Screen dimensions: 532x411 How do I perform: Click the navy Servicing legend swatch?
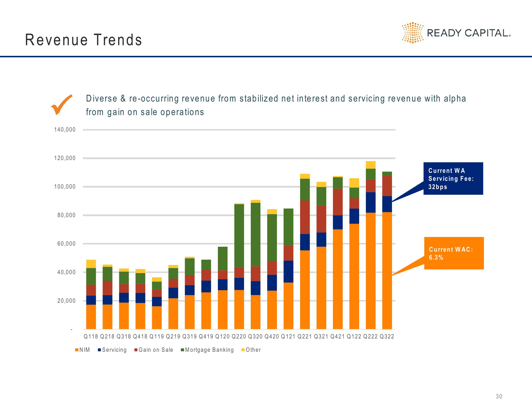(x=99, y=350)
